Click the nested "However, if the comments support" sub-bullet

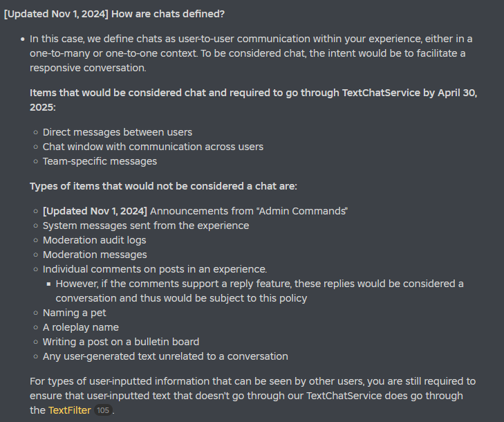click(260, 291)
